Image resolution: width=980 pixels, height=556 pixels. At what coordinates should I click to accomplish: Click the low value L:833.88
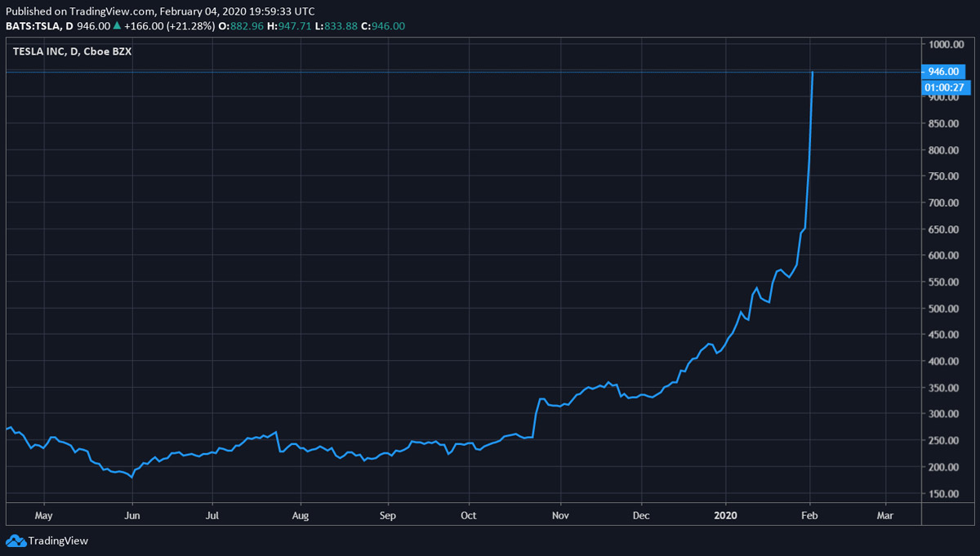tap(337, 26)
